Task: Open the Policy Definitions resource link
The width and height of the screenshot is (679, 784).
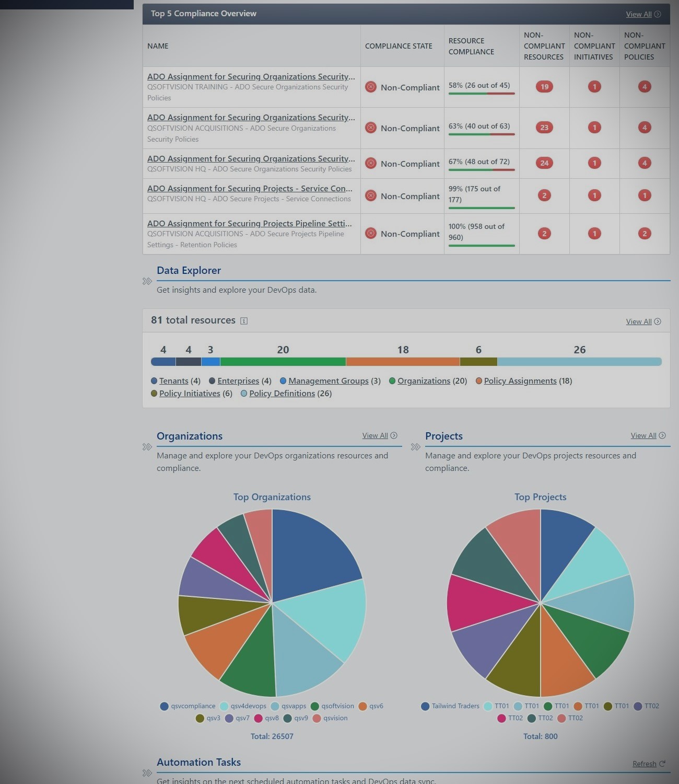Action: point(282,394)
